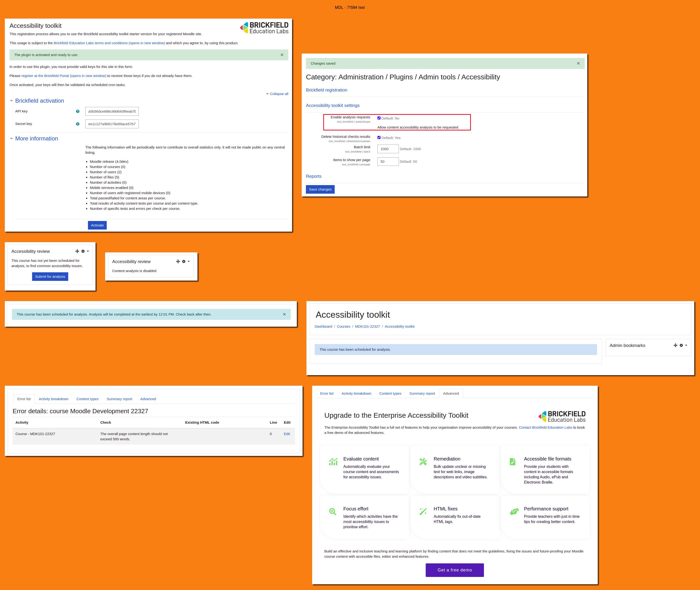
Task: Click Brickfield logo in Accessibility toolkit panel
Action: click(264, 28)
